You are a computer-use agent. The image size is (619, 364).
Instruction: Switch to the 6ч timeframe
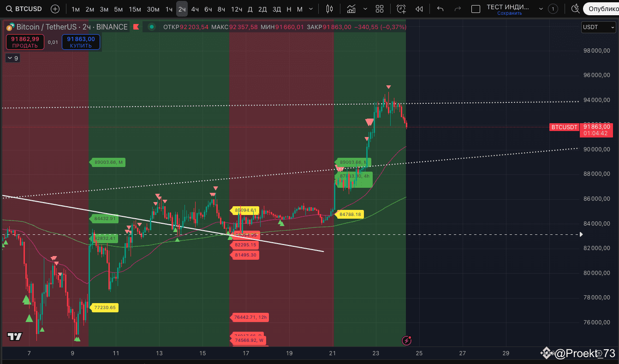[x=208, y=9]
